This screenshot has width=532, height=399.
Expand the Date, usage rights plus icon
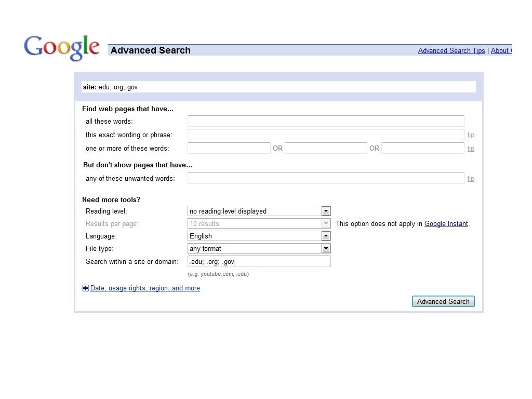click(85, 288)
